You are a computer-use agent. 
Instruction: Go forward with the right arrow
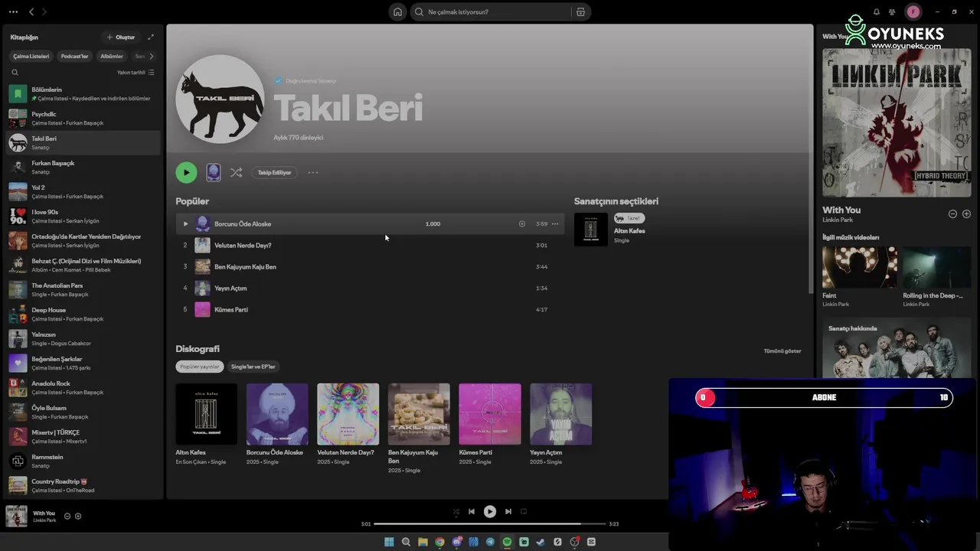point(44,11)
